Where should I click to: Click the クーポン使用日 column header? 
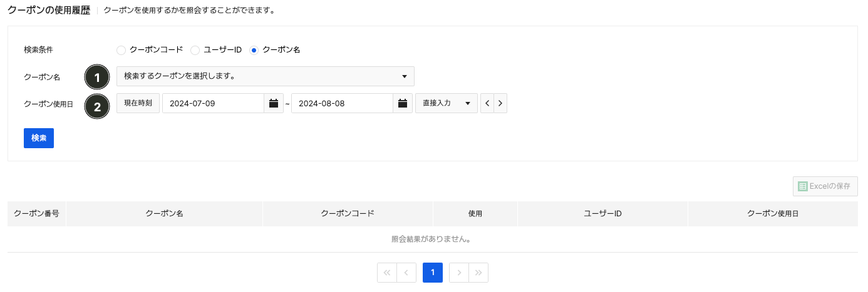tap(773, 214)
